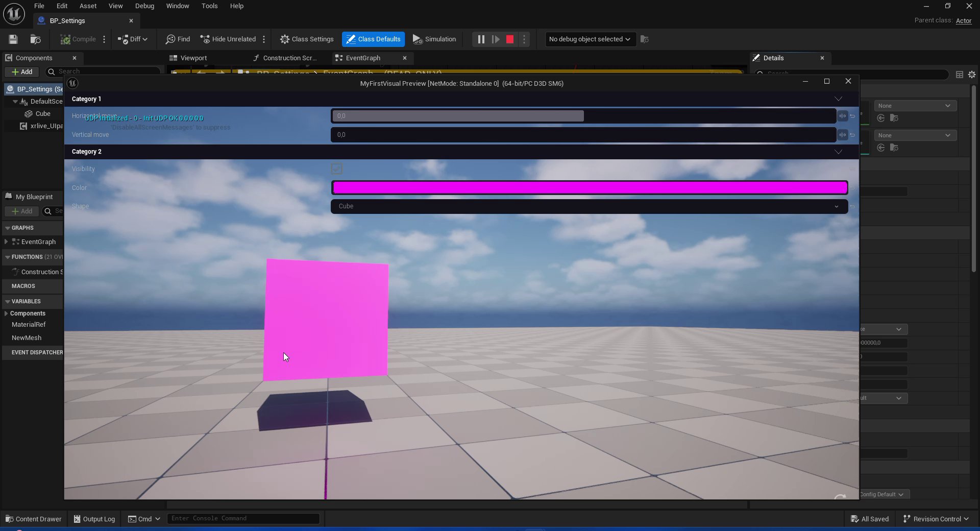Click Add in My Blueprint panel
The width and height of the screenshot is (980, 531).
coord(22,211)
